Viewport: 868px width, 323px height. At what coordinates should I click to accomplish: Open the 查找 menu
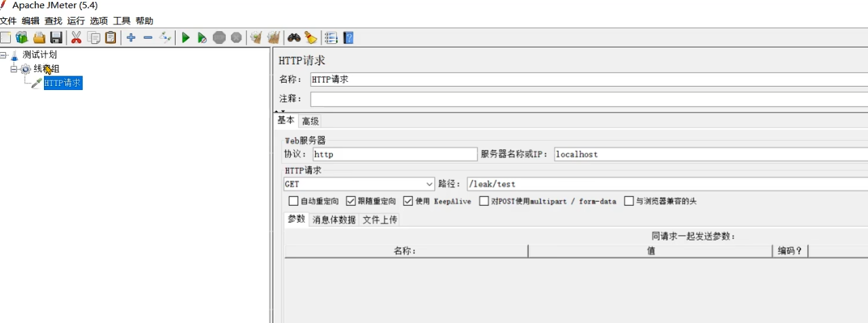54,21
